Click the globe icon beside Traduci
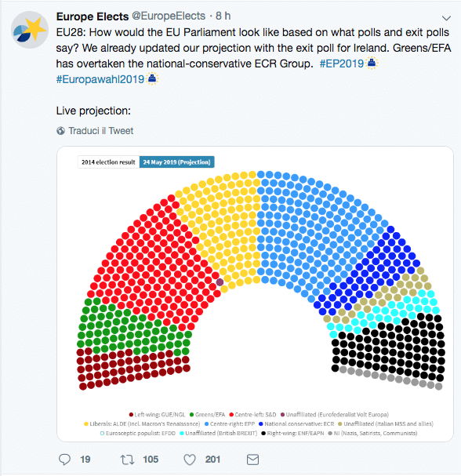The height and width of the screenshot is (476, 461). point(60,131)
